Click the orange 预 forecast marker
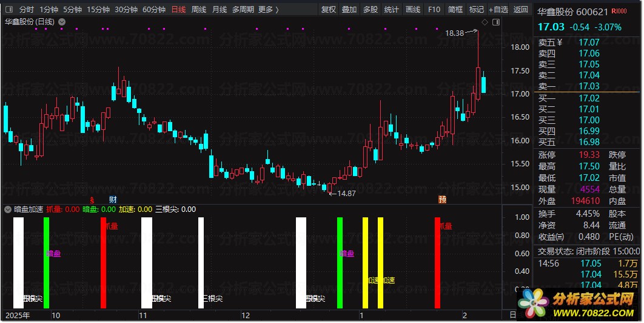This screenshot has width=644, height=323. click(442, 200)
